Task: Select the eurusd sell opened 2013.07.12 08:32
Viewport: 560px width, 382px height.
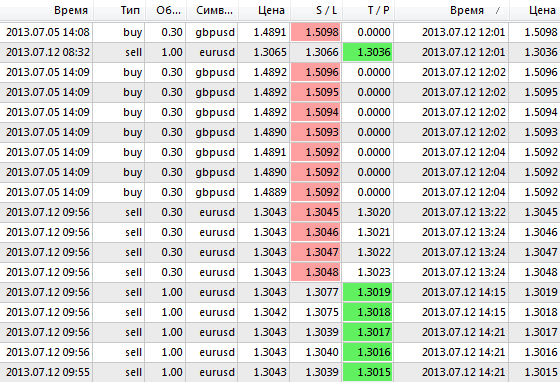Action: tap(280, 52)
